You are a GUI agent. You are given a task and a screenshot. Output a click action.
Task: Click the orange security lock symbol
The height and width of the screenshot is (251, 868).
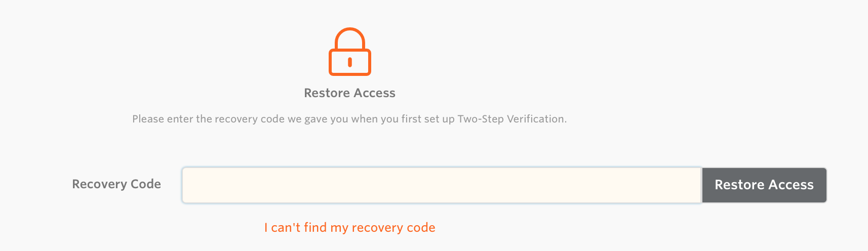click(x=350, y=52)
